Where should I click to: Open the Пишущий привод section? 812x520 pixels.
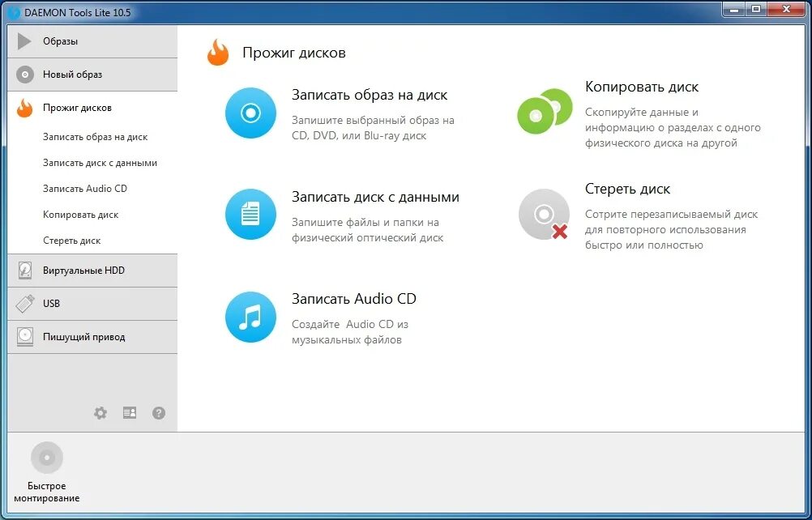coord(92,336)
